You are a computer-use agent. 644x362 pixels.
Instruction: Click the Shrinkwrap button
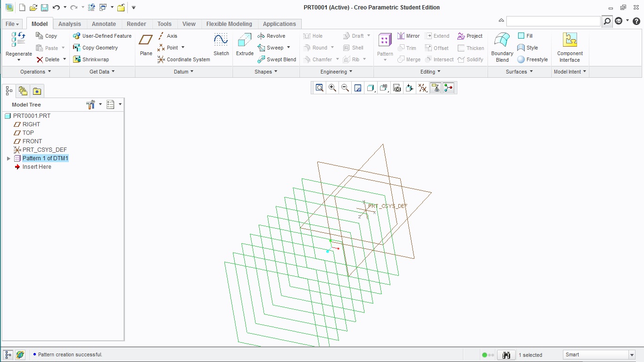point(91,59)
